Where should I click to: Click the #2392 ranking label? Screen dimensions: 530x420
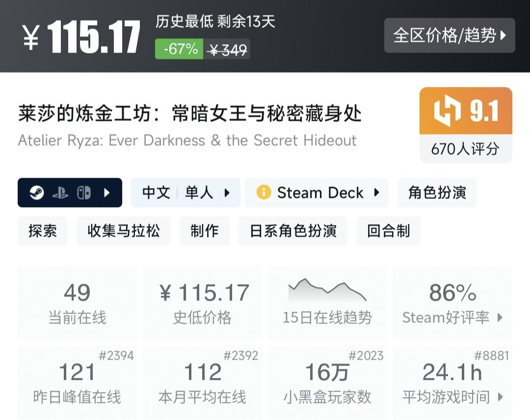[241, 355]
